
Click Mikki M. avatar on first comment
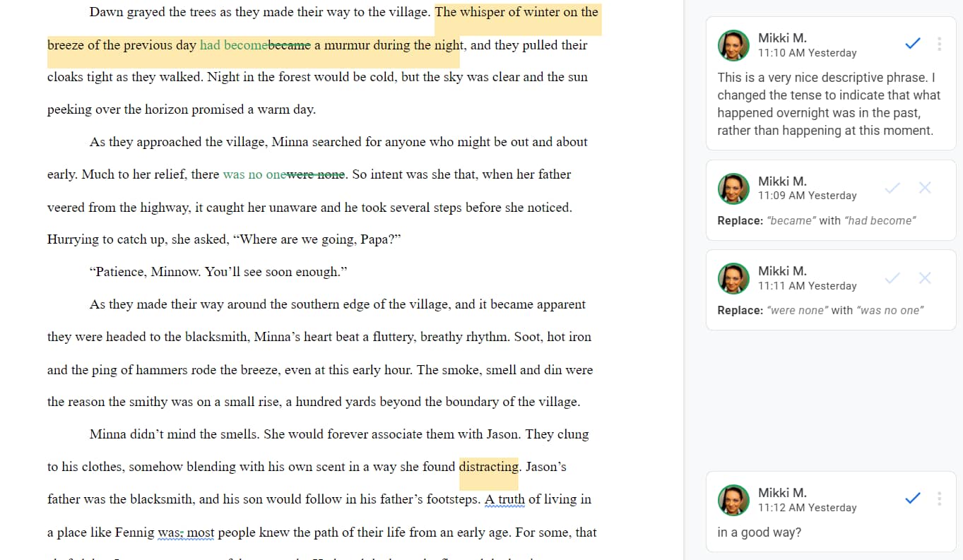[733, 45]
